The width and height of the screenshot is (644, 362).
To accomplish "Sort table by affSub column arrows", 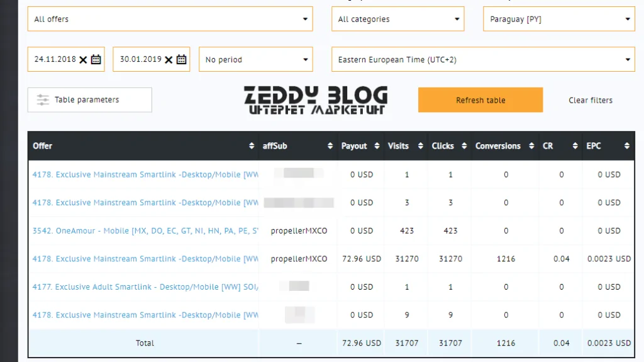I will click(x=330, y=146).
